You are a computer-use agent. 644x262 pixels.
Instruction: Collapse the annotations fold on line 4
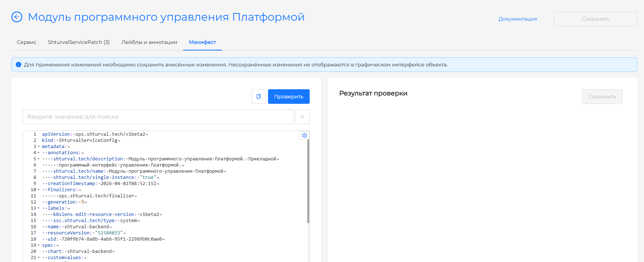(x=39, y=153)
